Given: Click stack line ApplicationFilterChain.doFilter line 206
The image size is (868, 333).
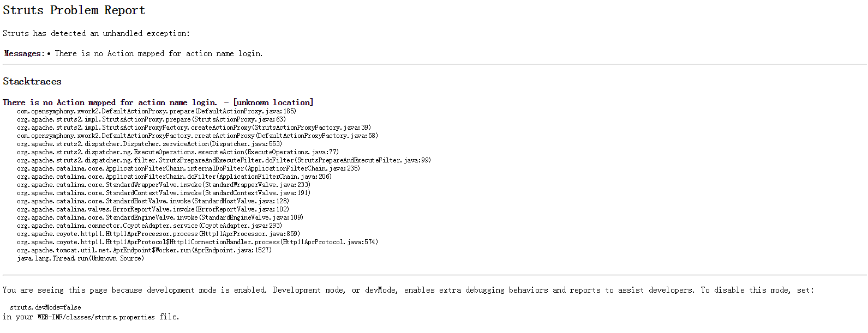Looking at the screenshot, I should tap(174, 177).
